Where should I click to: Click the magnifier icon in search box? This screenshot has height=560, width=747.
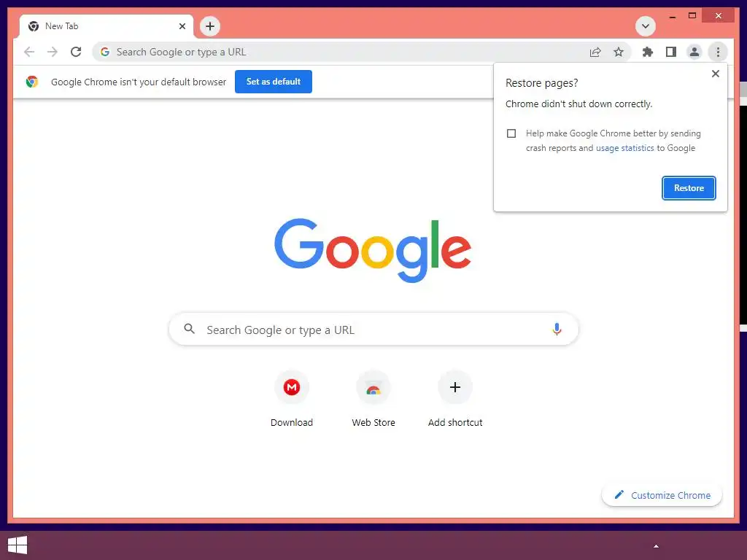(189, 329)
